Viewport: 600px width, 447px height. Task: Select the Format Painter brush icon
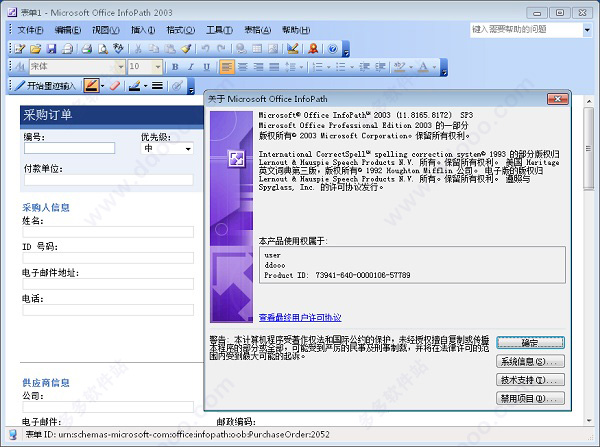(186, 49)
